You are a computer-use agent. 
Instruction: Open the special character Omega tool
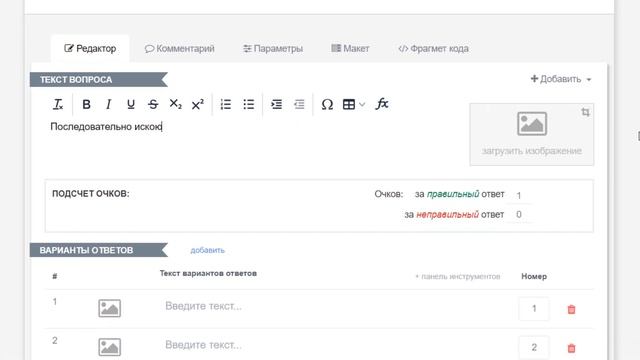(x=327, y=104)
